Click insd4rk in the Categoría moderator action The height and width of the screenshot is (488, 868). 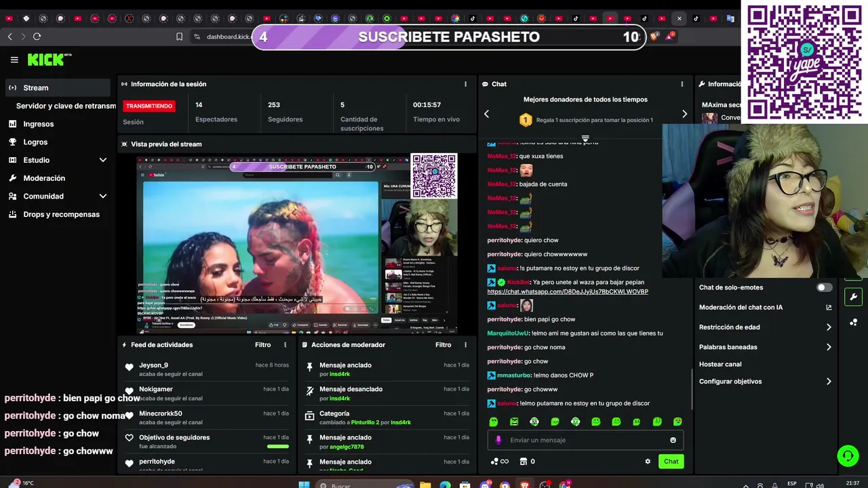(x=401, y=422)
